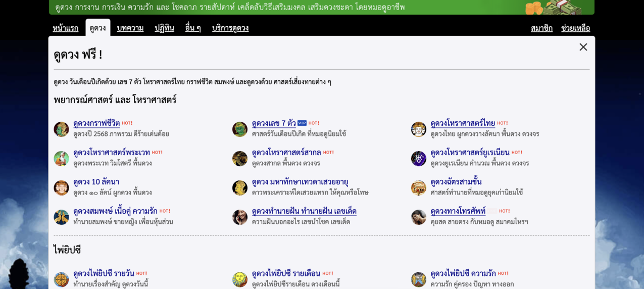Open the ดูดวงกราฟชีวิต link
The width and height of the screenshot is (644, 289).
[x=96, y=123]
